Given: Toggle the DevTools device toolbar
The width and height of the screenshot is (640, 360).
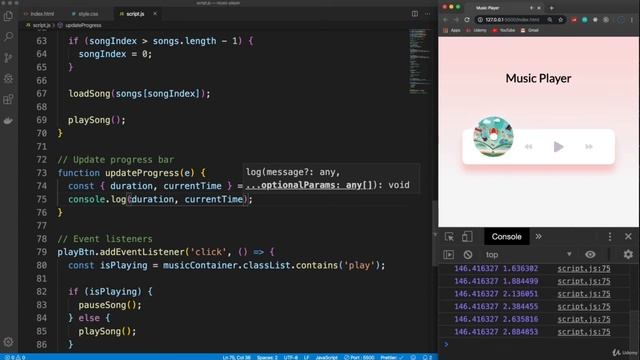Looking at the screenshot, I should (467, 237).
